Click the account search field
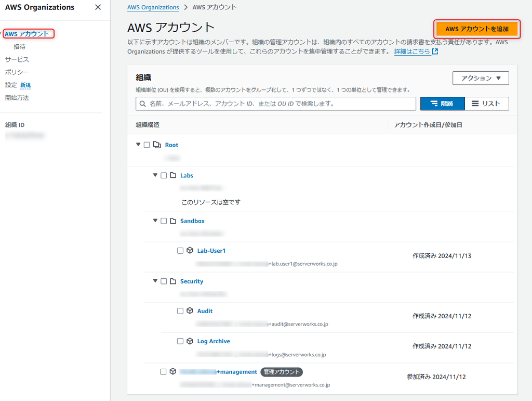Screen dimensions: 532x401 click(275, 104)
